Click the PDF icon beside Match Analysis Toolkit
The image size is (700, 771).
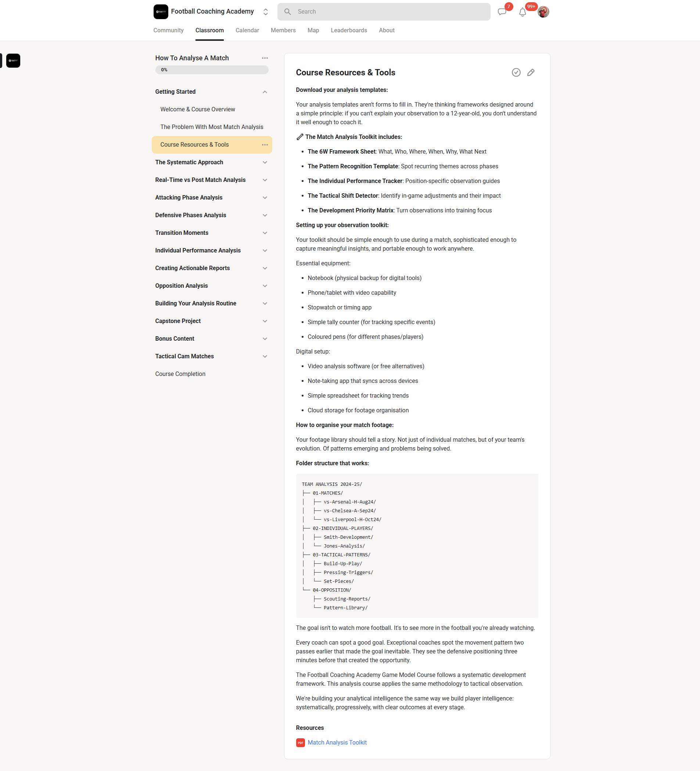301,742
